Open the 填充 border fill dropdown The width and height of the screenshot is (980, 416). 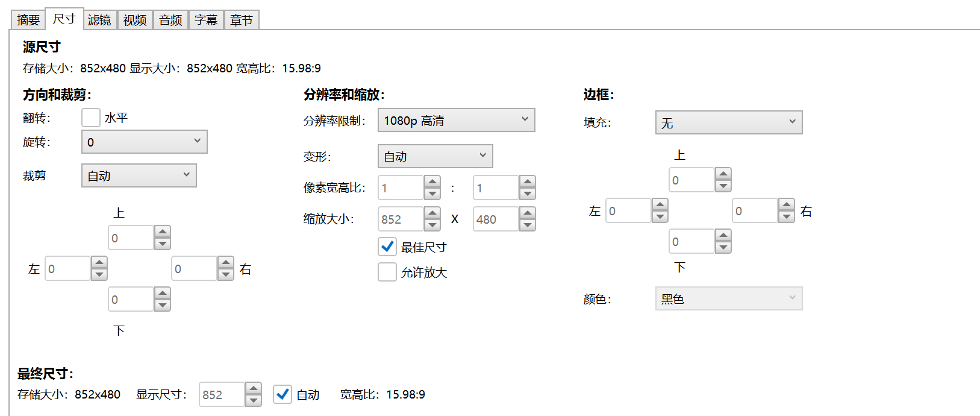click(x=729, y=122)
